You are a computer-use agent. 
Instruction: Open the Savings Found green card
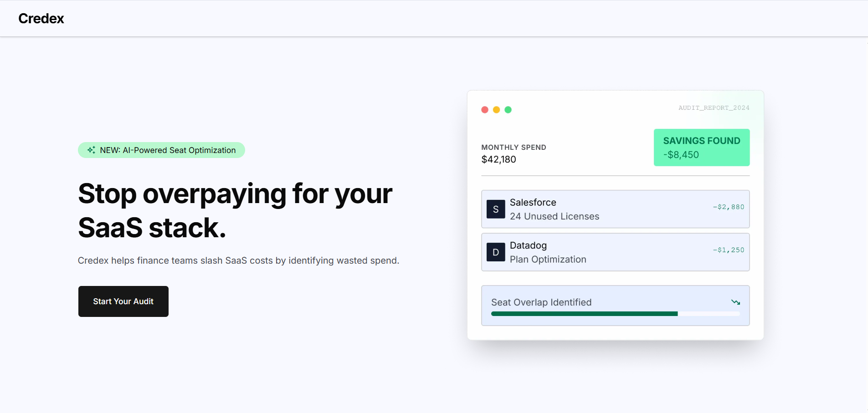(702, 148)
